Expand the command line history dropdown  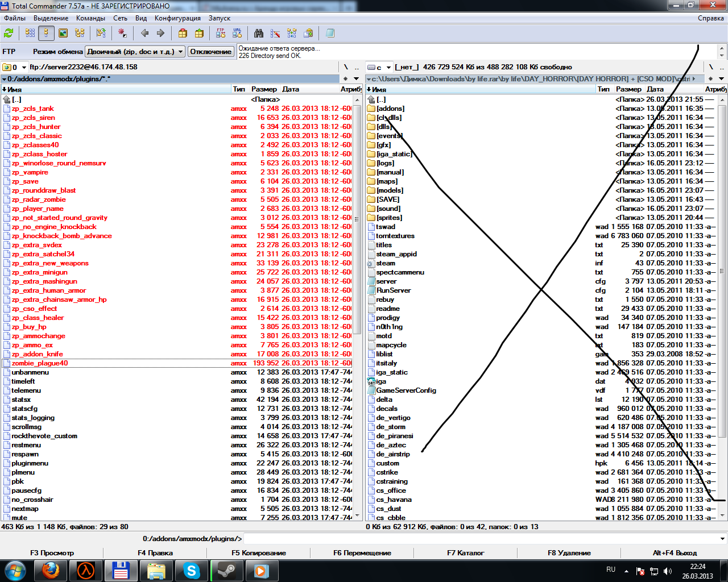click(x=722, y=539)
